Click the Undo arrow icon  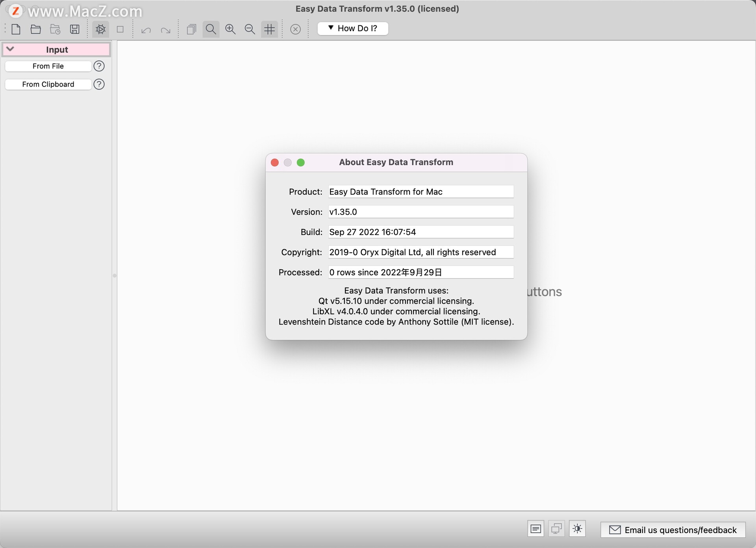tap(146, 30)
